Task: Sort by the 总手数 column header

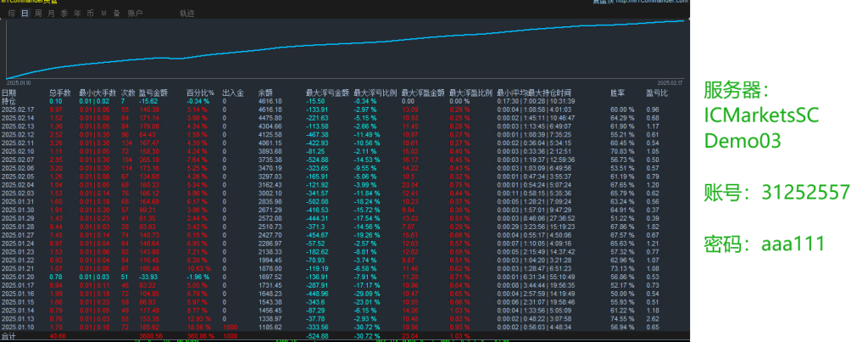Action: (60, 93)
